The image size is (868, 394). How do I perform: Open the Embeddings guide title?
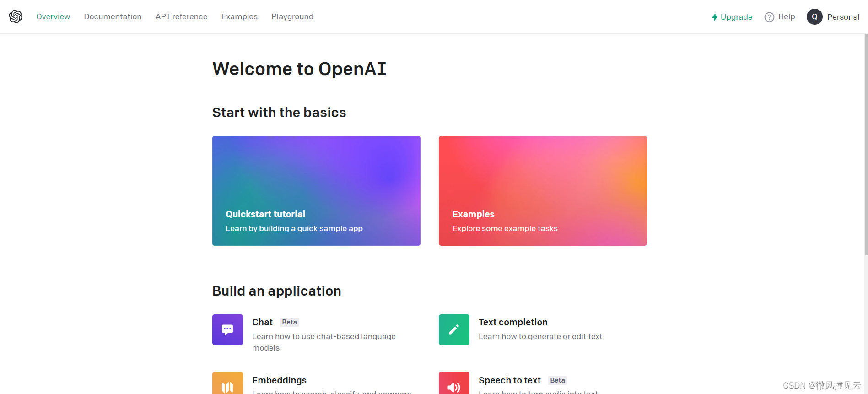point(279,380)
